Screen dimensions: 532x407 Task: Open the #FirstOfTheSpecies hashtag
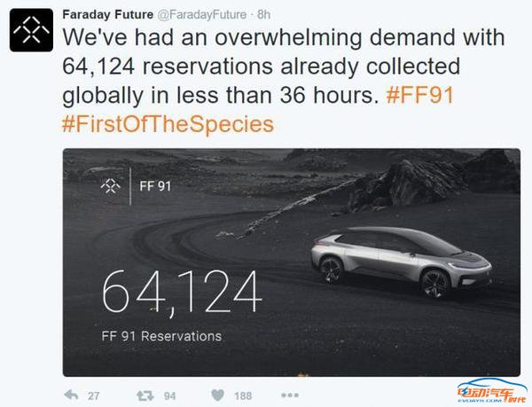coord(168,124)
